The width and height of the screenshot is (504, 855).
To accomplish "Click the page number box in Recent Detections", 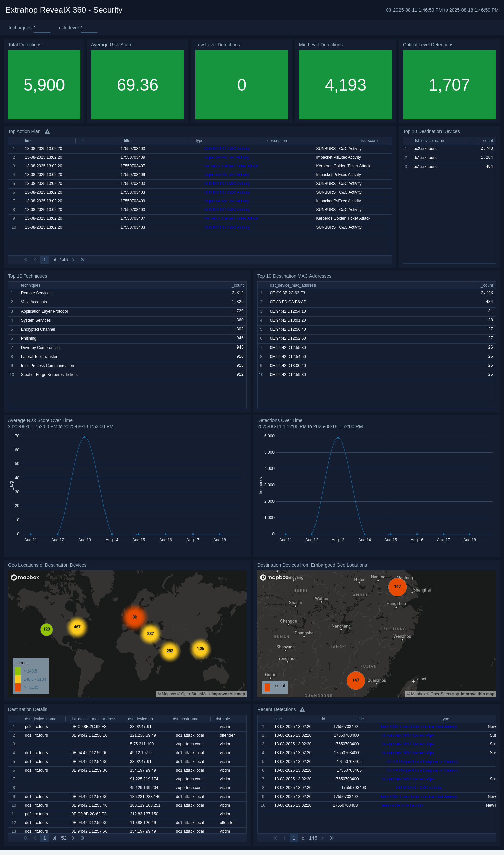I will 294,838.
